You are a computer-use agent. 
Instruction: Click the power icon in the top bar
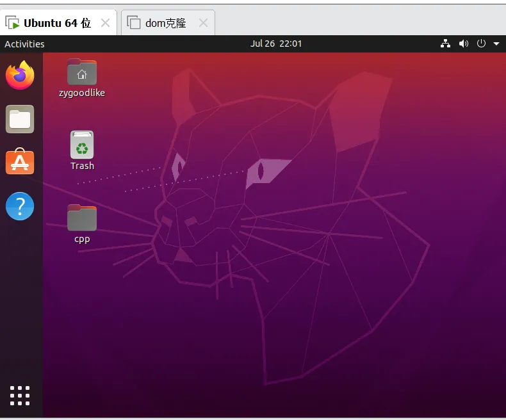pyautogui.click(x=481, y=44)
